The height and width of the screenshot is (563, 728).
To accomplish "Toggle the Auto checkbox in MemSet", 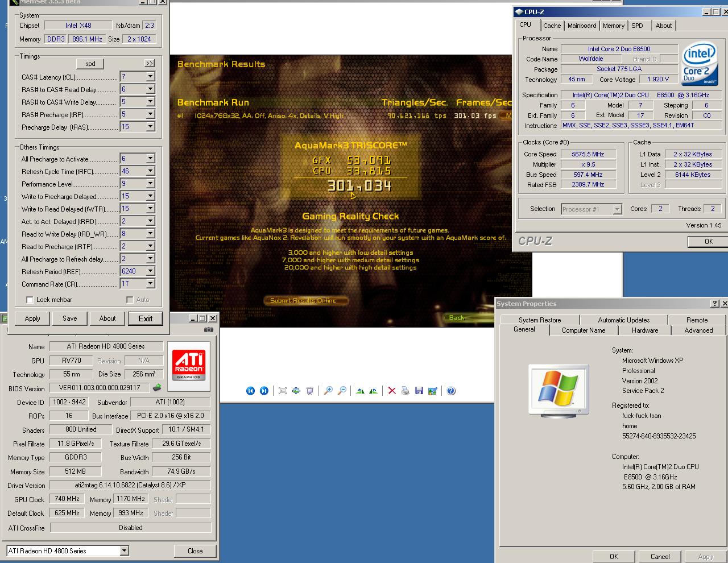I will [x=130, y=300].
